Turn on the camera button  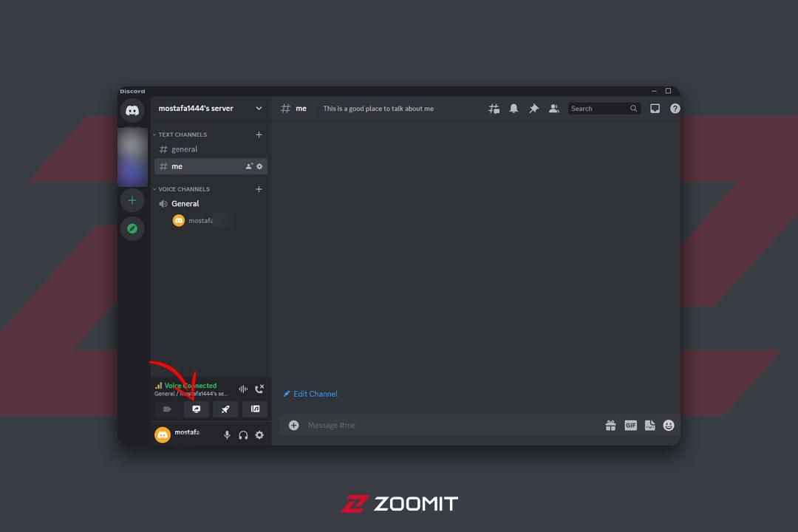167,409
